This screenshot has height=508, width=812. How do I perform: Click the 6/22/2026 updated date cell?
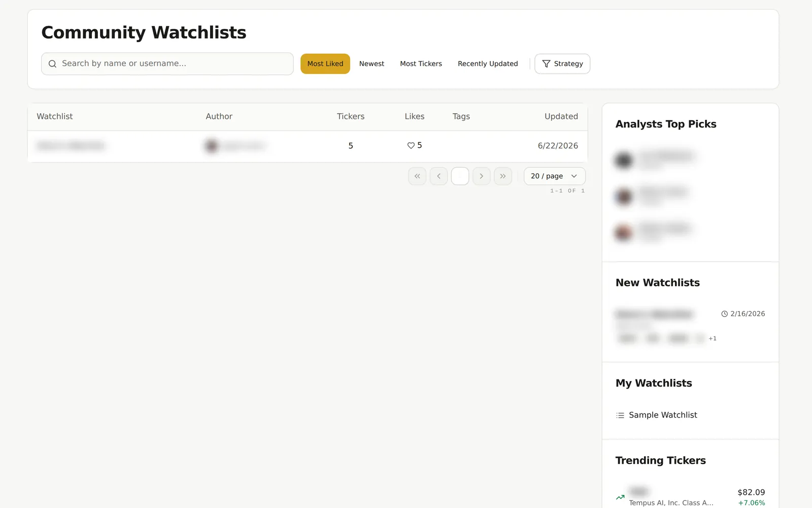tap(558, 146)
